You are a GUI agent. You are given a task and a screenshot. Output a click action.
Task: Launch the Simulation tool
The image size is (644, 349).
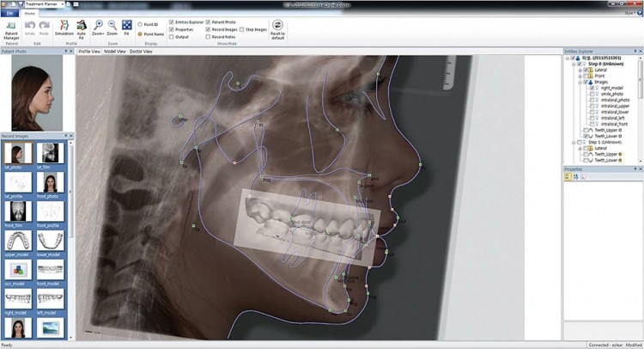(x=64, y=28)
